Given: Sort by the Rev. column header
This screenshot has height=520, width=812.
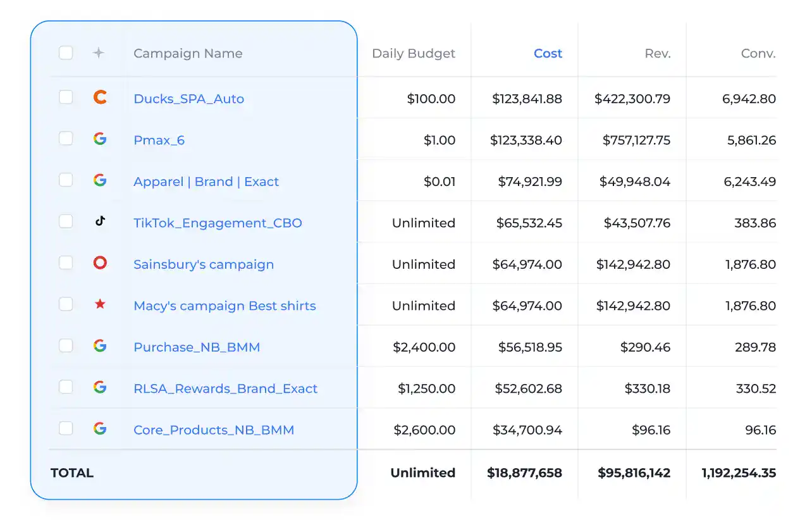Looking at the screenshot, I should click(658, 54).
